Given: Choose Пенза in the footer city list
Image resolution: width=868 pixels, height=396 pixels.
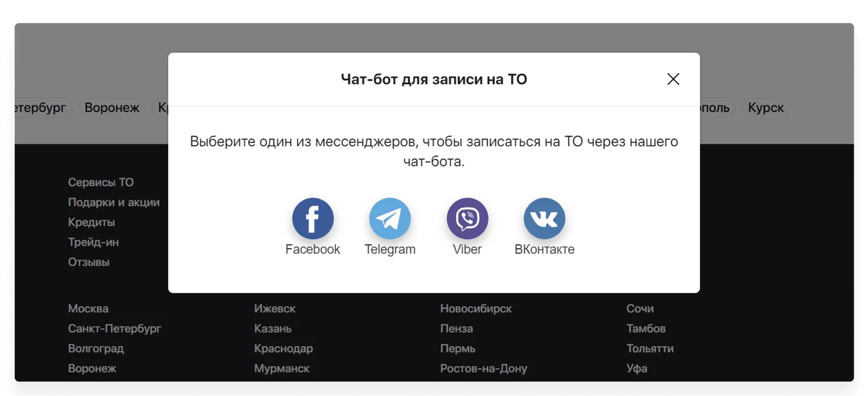Looking at the screenshot, I should [x=457, y=328].
